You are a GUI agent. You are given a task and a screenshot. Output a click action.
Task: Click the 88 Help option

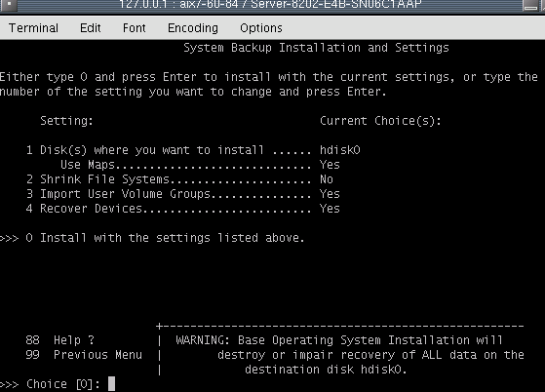pyautogui.click(x=59, y=339)
